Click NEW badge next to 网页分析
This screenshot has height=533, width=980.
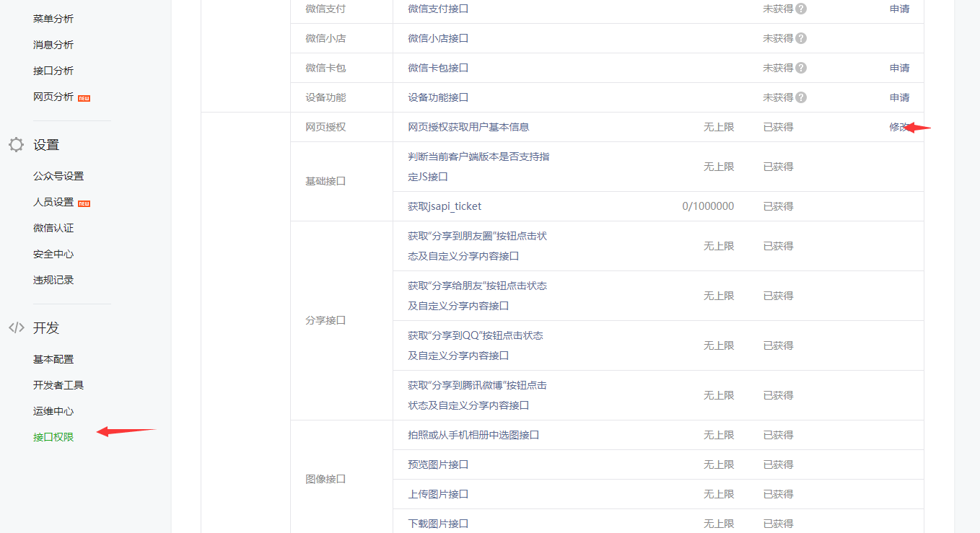84,97
